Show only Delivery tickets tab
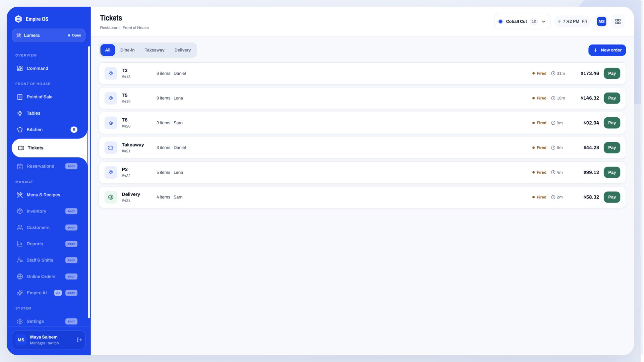Image resolution: width=644 pixels, height=362 pixels. (182, 50)
